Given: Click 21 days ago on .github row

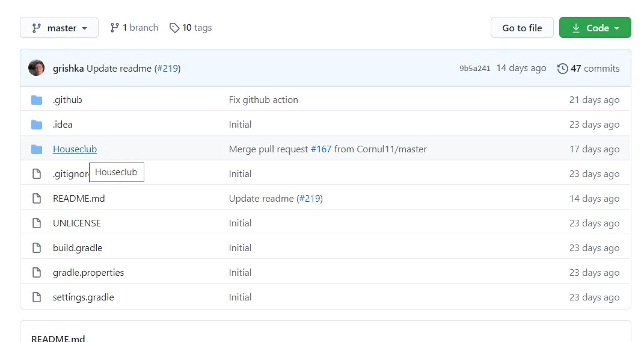Looking at the screenshot, I should pos(594,100).
